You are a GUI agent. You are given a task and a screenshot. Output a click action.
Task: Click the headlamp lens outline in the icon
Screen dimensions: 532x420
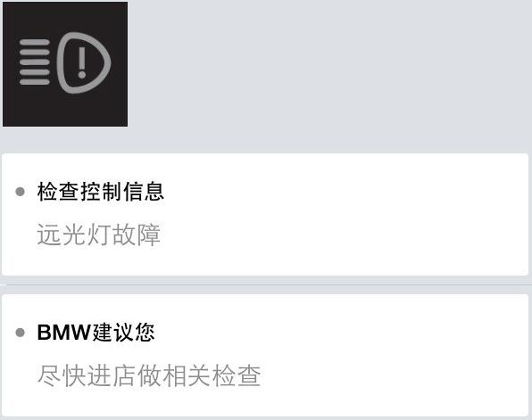(84, 62)
